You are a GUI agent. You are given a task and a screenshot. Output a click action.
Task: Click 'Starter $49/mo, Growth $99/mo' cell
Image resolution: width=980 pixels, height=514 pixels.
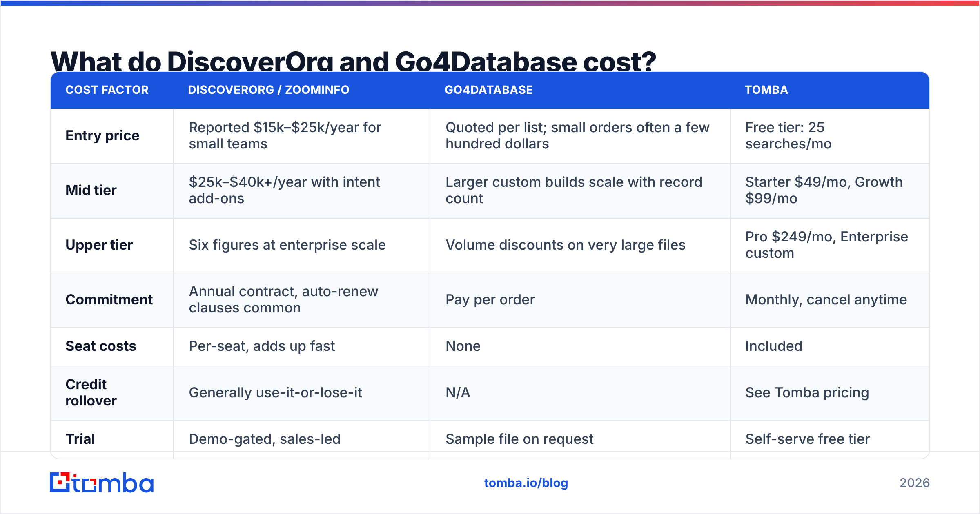[824, 190]
